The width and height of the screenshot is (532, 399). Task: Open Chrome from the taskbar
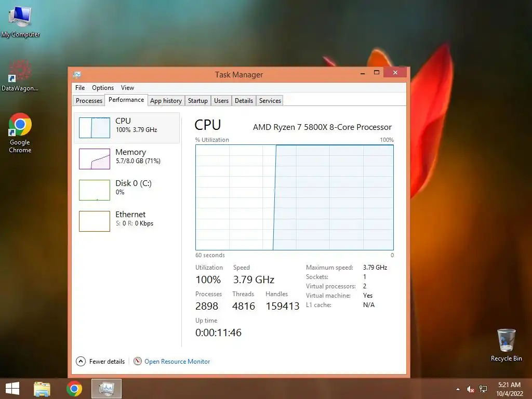click(74, 389)
